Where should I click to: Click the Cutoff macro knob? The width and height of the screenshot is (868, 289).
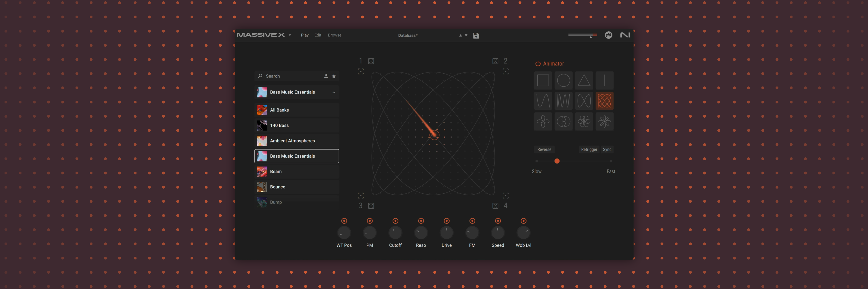pos(395,233)
